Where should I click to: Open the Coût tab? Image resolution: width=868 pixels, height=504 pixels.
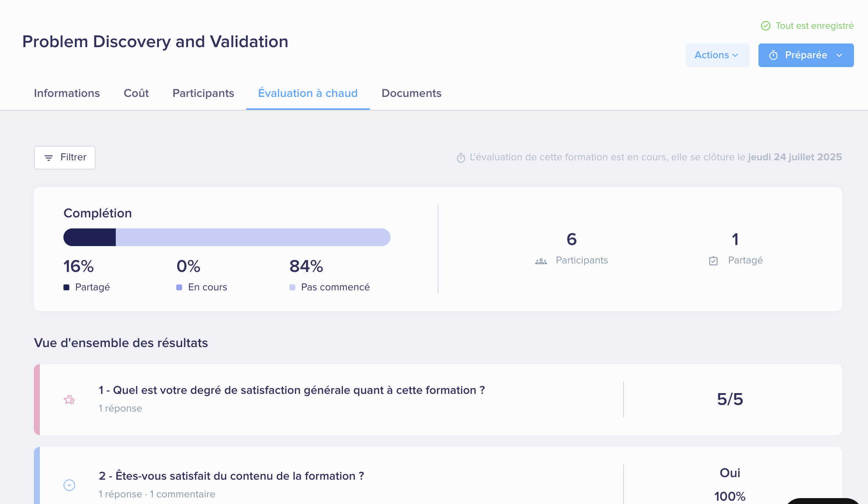tap(136, 93)
